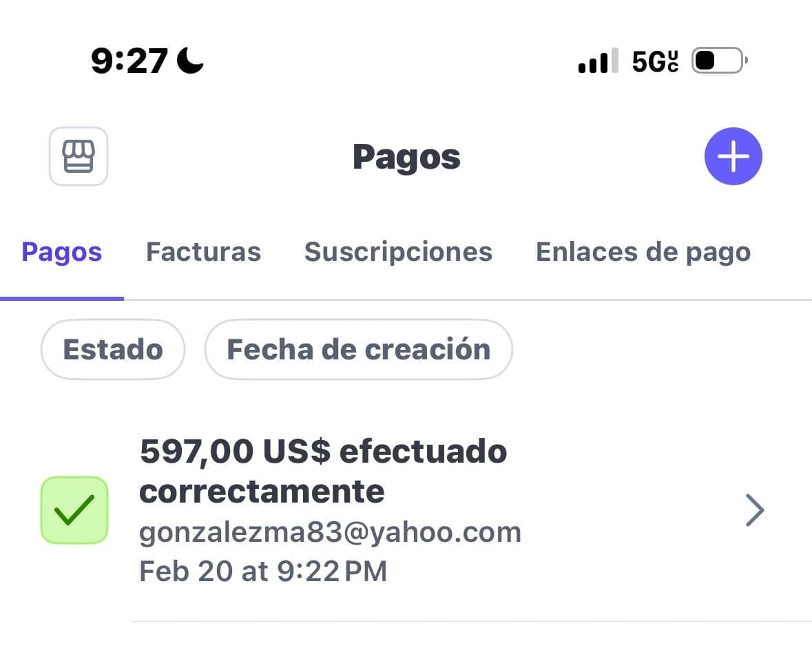Switch to the Pagos tab
812x652 pixels.
point(61,252)
